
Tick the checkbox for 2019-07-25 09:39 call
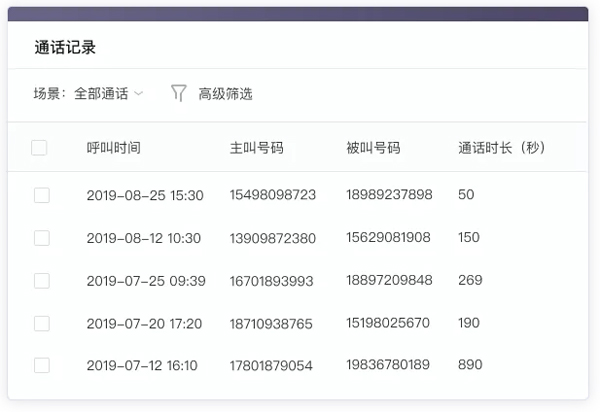41,280
